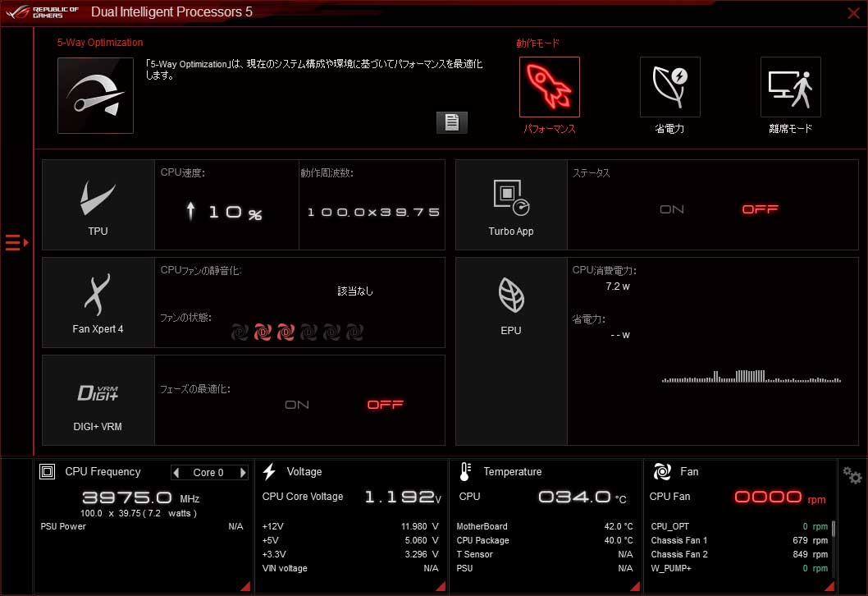The height and width of the screenshot is (596, 868).
Task: Click the CPU Frequency chip icon
Action: pyautogui.click(x=47, y=472)
